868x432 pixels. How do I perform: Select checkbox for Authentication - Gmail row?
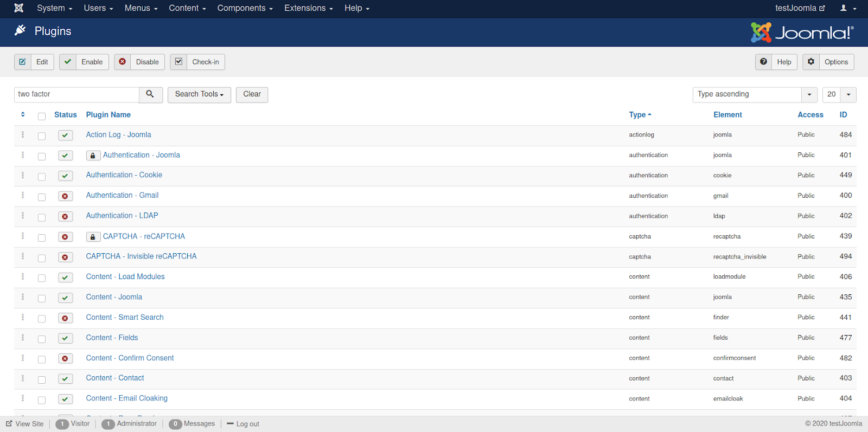42,197
